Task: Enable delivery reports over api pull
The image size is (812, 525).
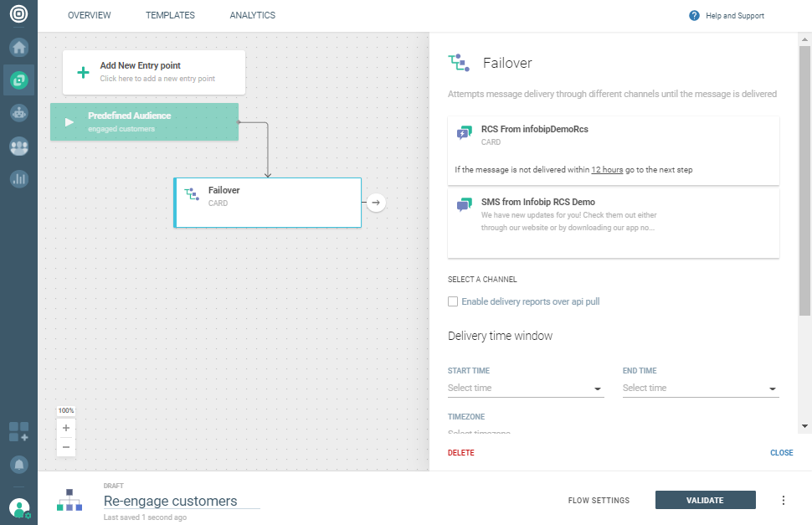Action: tap(453, 301)
